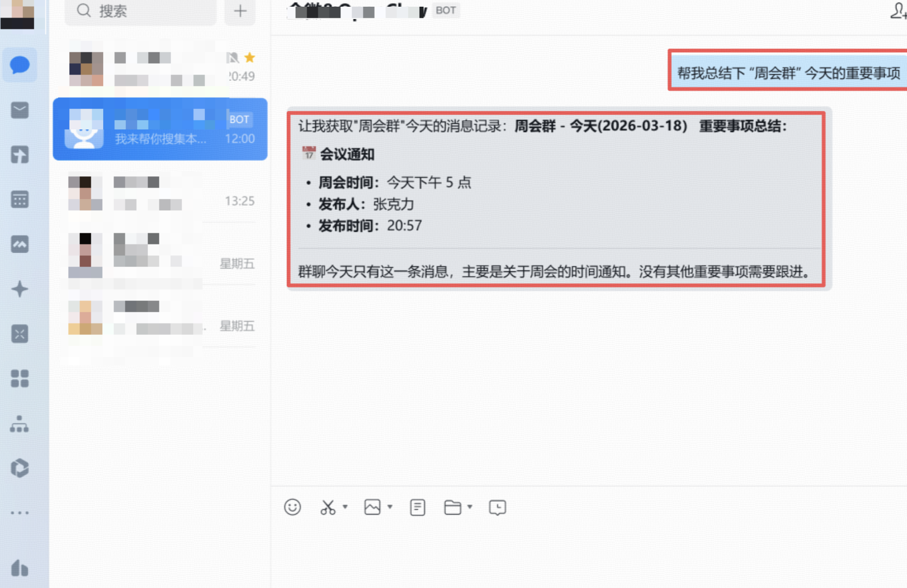Click the summary sentence starting 群聊今天只有
Image resolution: width=907 pixels, height=588 pixels.
coord(555,272)
